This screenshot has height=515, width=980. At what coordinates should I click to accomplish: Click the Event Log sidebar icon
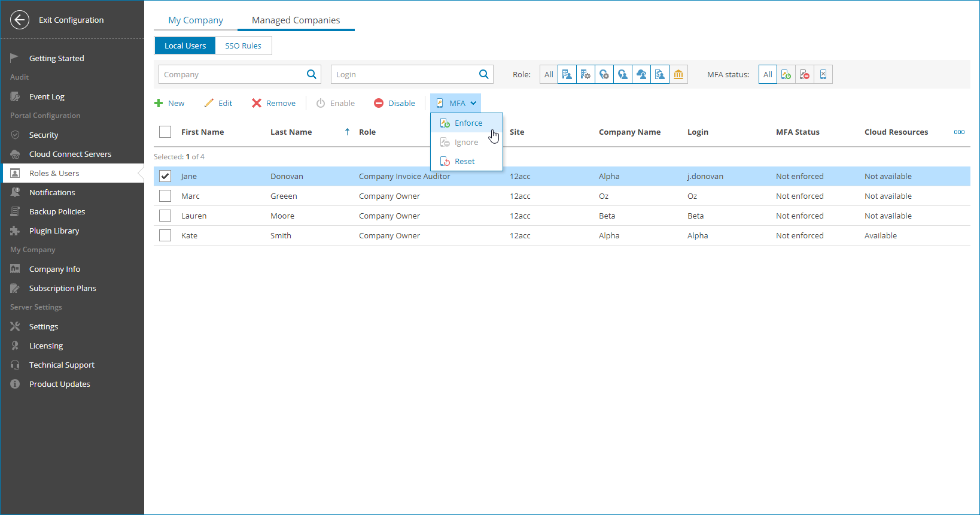click(x=15, y=96)
